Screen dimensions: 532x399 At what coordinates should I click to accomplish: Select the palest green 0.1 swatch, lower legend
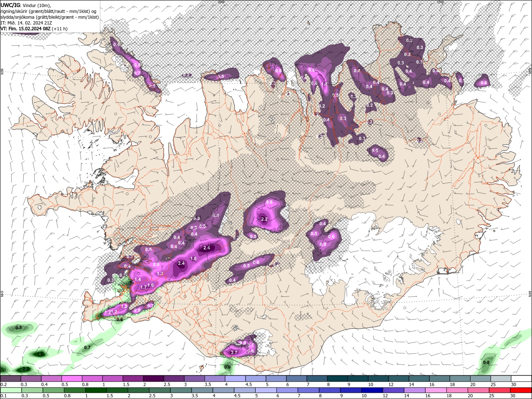point(11,390)
